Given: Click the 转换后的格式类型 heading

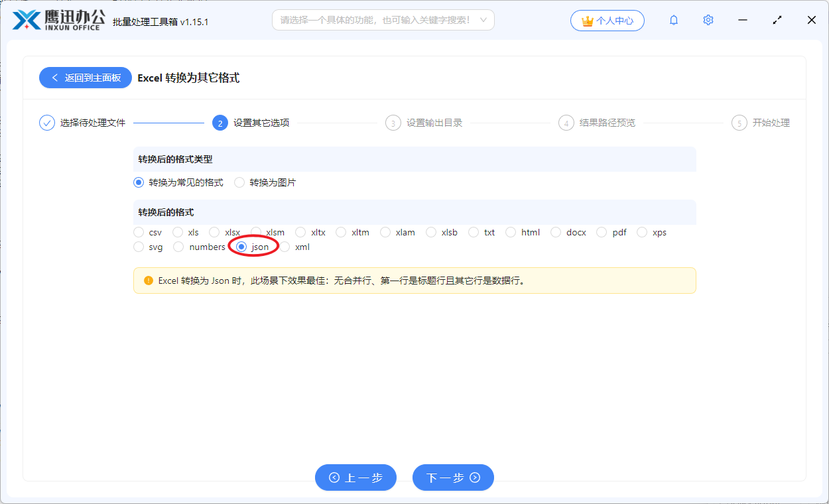Looking at the screenshot, I should click(175, 159).
